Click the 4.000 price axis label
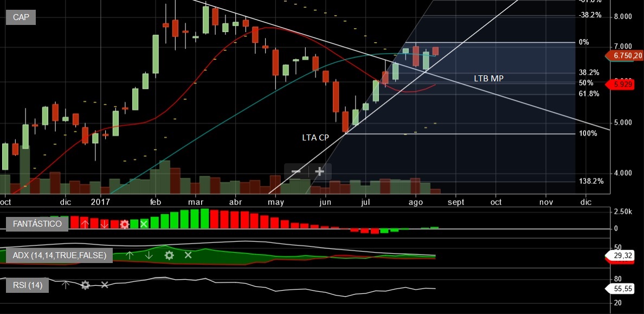 (x=623, y=173)
